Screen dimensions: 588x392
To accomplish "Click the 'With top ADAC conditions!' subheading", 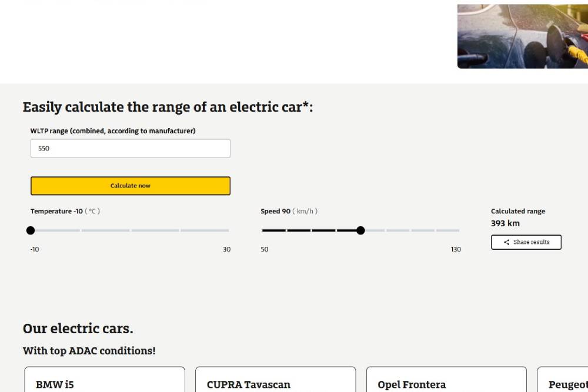I will [x=89, y=351].
